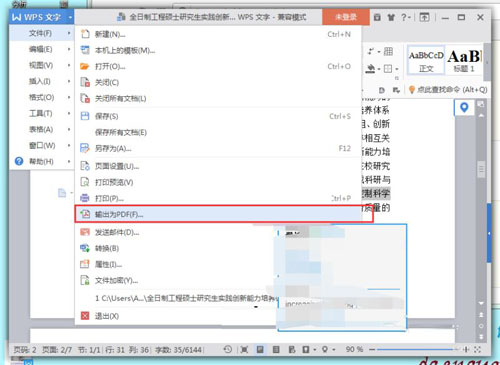
Task: Click the orange 未登录 login button
Action: point(346,17)
